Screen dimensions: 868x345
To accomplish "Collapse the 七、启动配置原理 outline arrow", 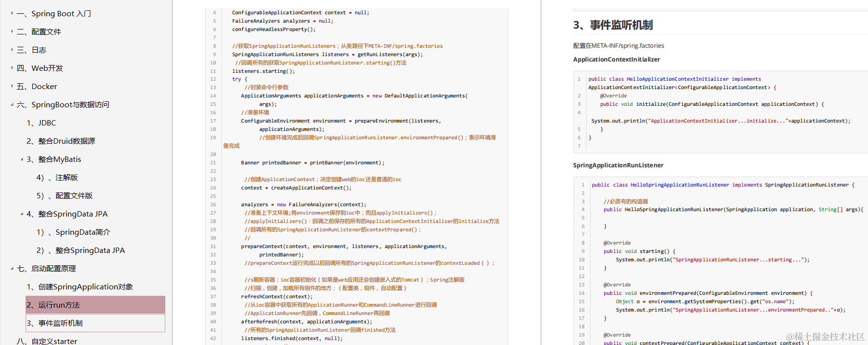I will pyautogui.click(x=12, y=268).
